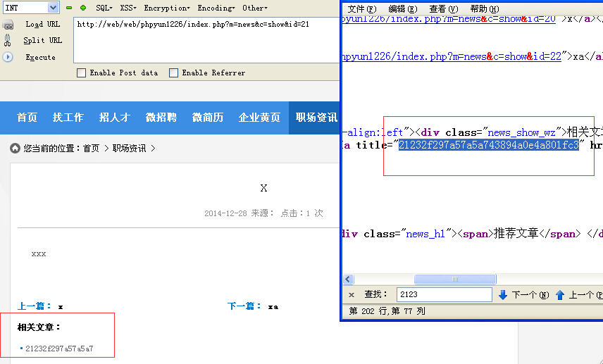Click the 21232f297a57a5a7 related article link
The width and height of the screenshot is (603, 364).
click(x=59, y=349)
